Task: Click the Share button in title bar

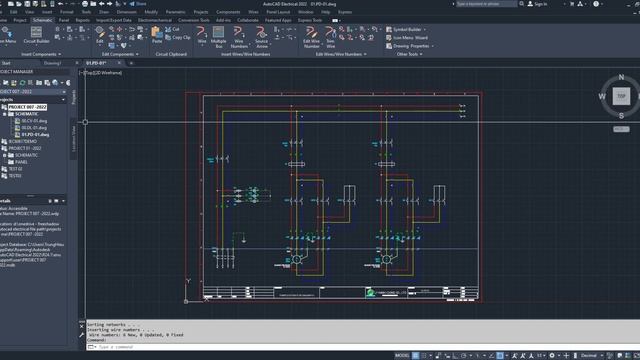Action: point(138,4)
